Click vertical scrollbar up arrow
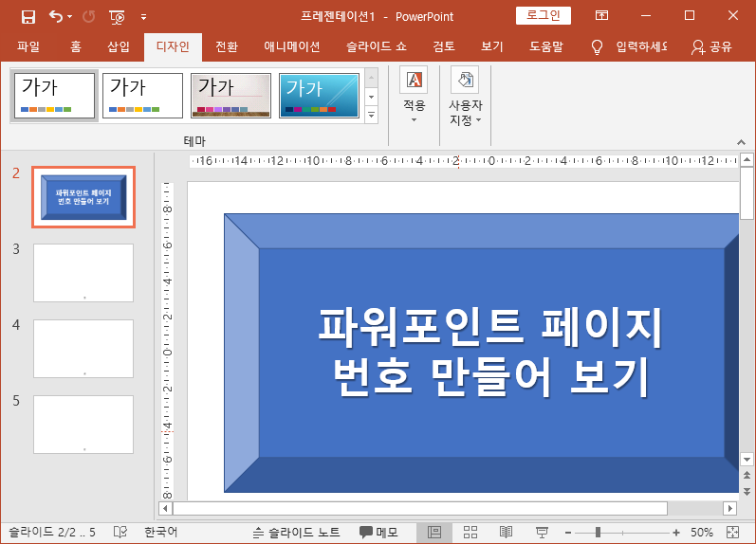The width and height of the screenshot is (756, 544). [747, 159]
